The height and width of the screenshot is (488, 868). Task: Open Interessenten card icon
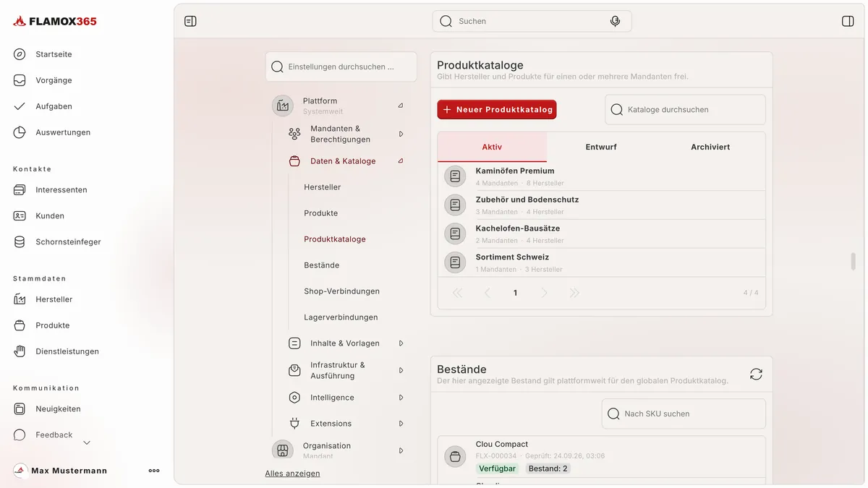pyautogui.click(x=20, y=190)
